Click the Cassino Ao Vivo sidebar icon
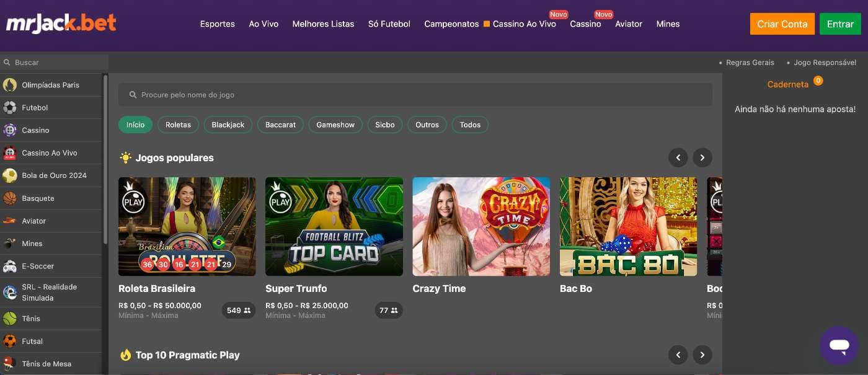 point(10,153)
